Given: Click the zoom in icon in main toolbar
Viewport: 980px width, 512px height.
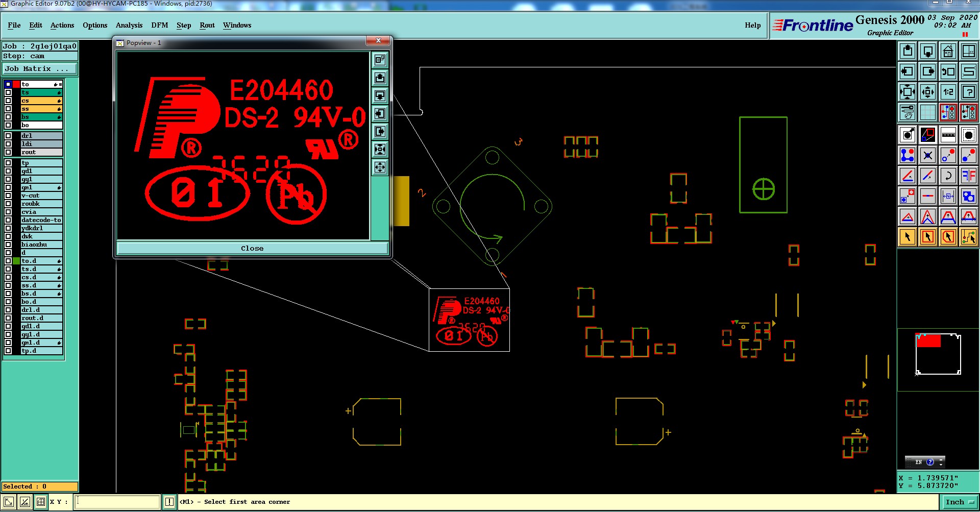Looking at the screenshot, I should [908, 92].
